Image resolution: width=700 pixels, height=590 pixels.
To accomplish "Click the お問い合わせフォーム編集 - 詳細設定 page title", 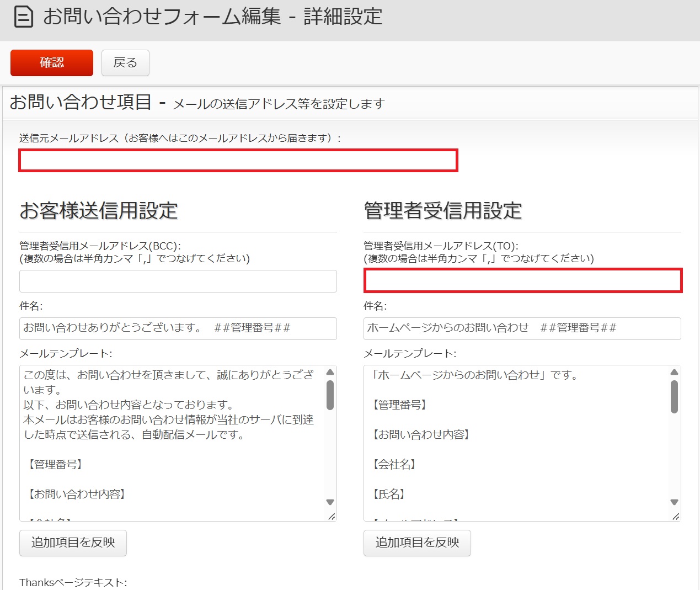I will point(212,17).
